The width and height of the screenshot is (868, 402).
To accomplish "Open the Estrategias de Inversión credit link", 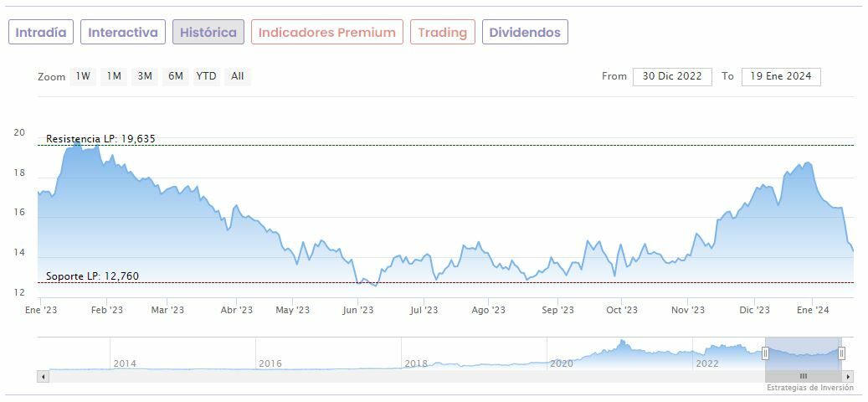I will 809,388.
